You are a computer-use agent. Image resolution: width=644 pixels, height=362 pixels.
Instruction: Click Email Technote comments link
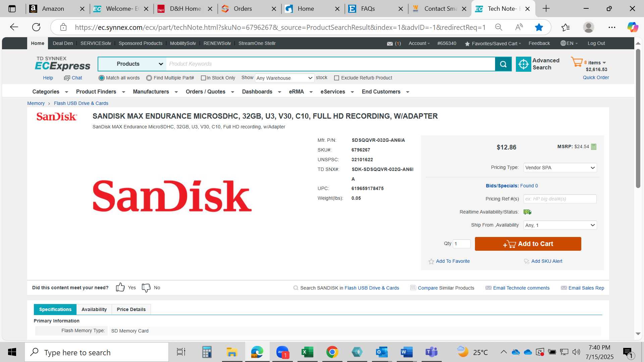point(521,288)
